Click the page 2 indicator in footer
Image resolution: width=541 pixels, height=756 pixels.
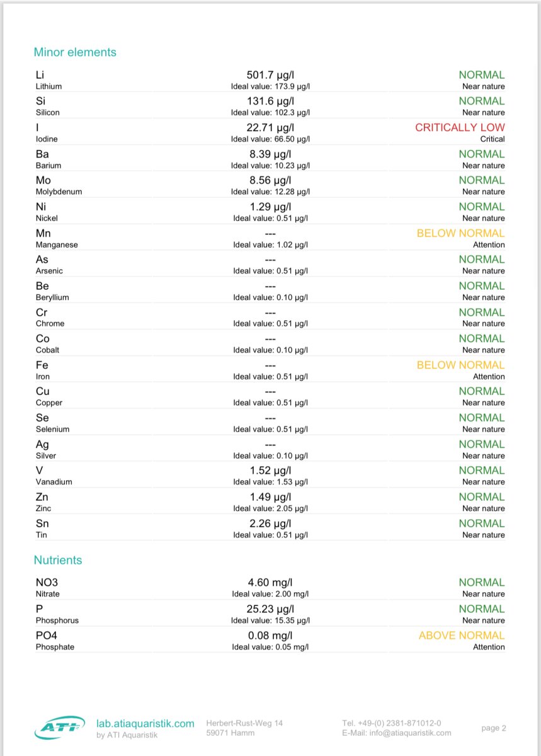coord(494,728)
